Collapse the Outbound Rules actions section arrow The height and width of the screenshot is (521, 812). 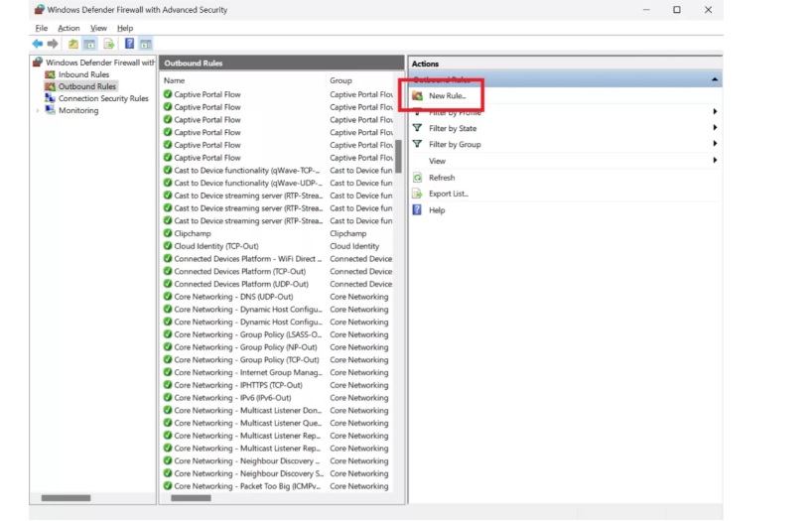[715, 79]
